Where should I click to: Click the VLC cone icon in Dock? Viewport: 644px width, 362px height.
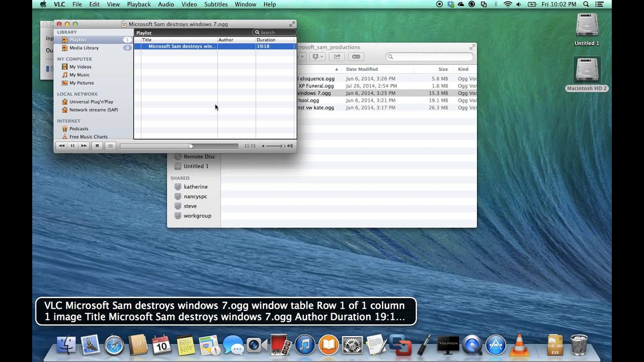[519, 345]
